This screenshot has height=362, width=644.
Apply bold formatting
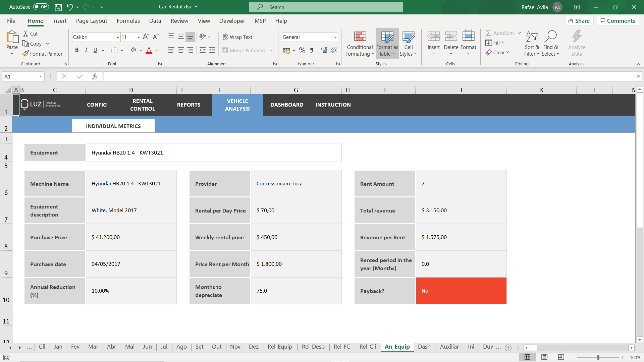tap(77, 50)
